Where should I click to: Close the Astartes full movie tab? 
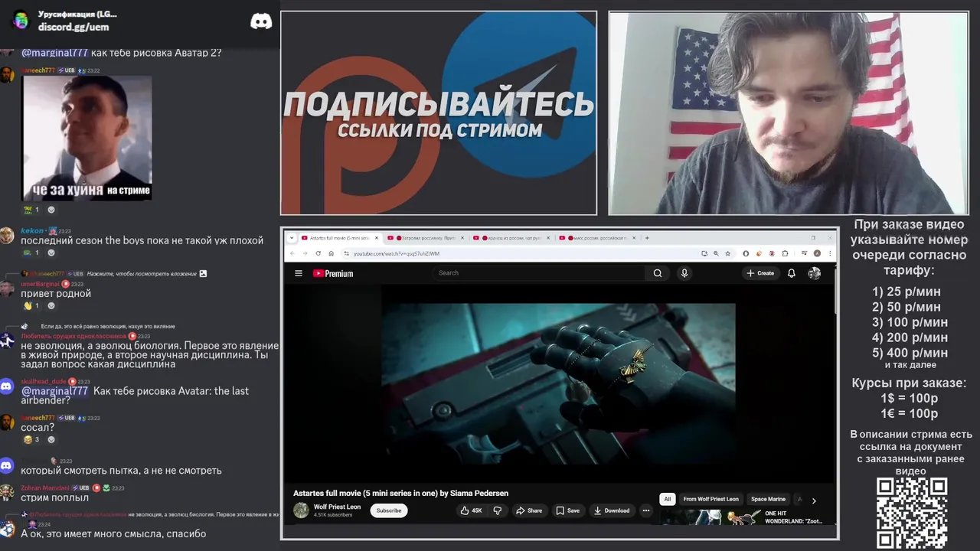[x=377, y=238]
